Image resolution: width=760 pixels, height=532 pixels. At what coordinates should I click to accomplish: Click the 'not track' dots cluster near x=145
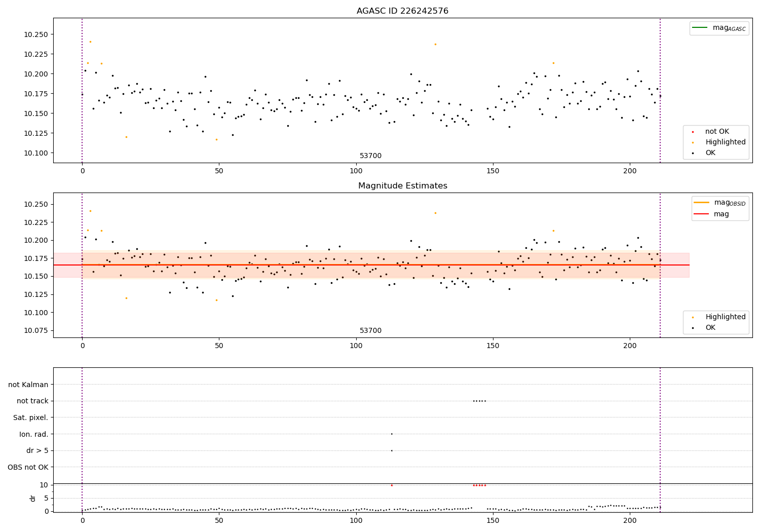tap(479, 401)
